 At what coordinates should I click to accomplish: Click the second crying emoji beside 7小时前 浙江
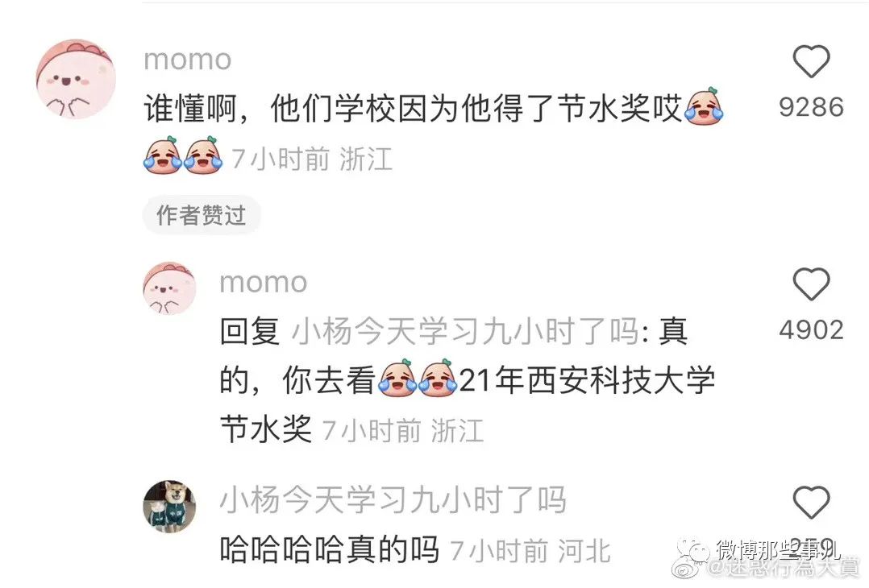coord(203,155)
